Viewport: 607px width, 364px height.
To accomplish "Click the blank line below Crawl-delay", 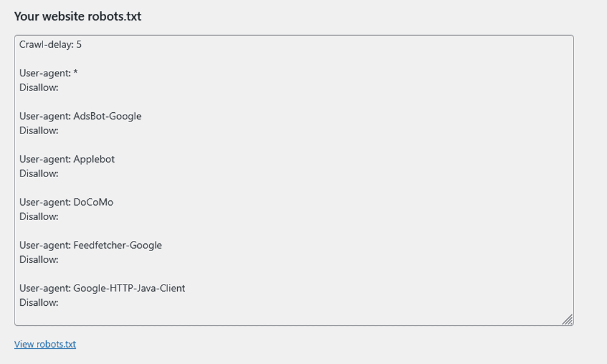I will tap(121, 59).
